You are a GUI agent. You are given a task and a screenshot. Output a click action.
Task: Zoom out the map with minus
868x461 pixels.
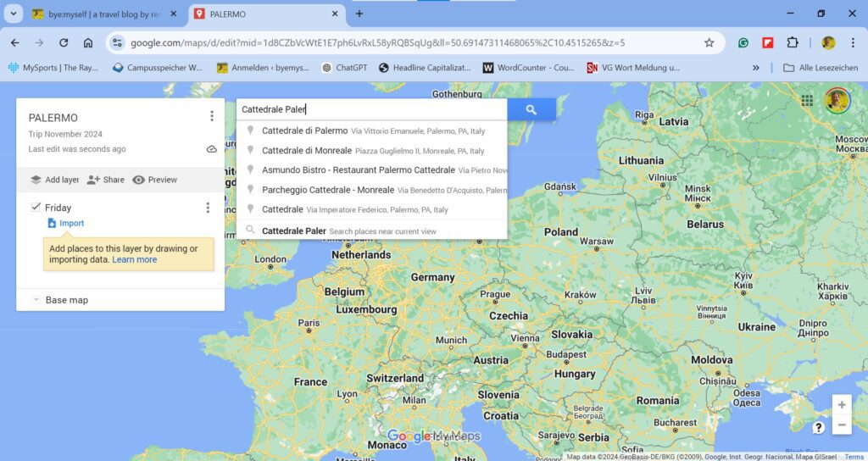pyautogui.click(x=842, y=425)
